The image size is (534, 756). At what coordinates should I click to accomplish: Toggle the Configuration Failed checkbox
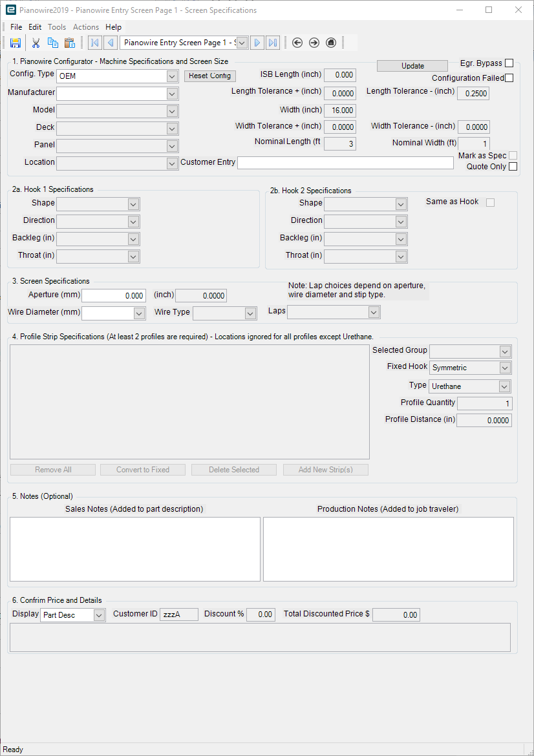509,78
